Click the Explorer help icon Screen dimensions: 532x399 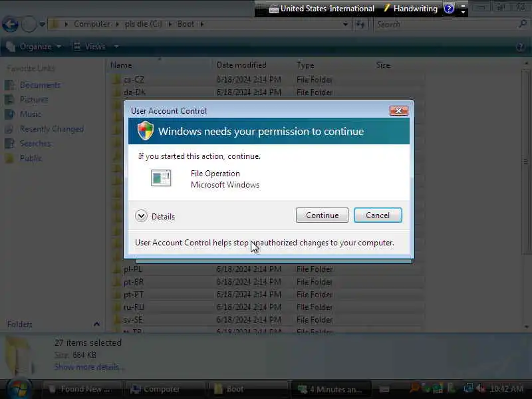520,47
